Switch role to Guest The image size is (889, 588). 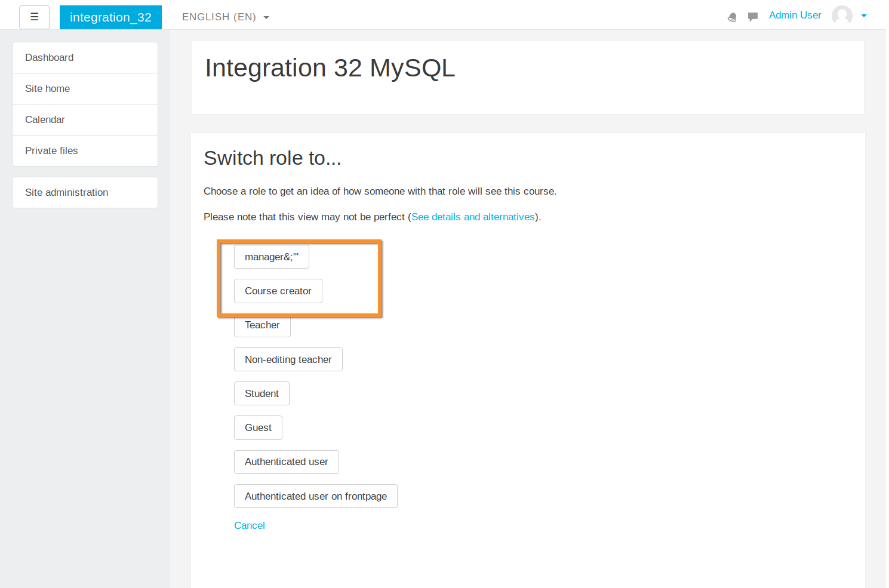tap(258, 427)
